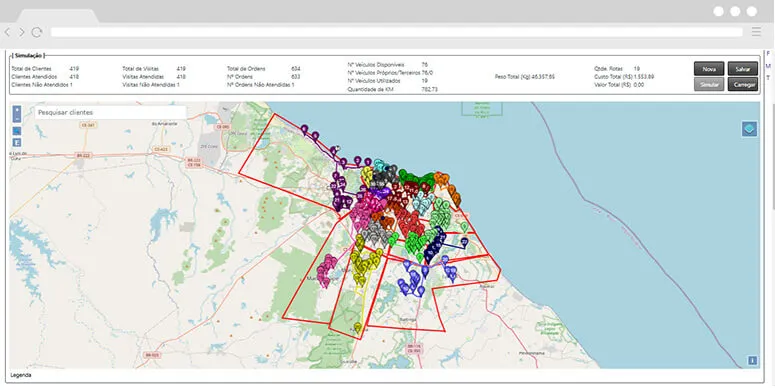
Task: Select the yellow pin at far south
Action: click(x=357, y=327)
